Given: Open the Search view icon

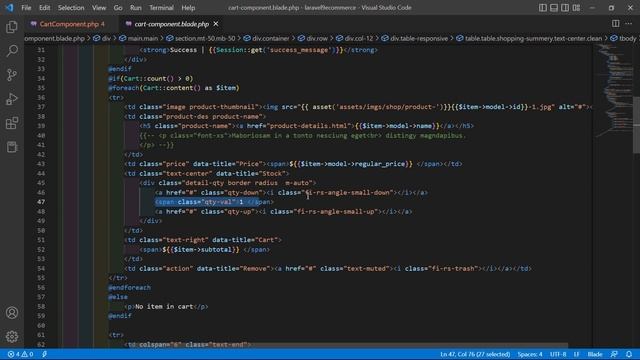Looking at the screenshot, I should 12,51.
